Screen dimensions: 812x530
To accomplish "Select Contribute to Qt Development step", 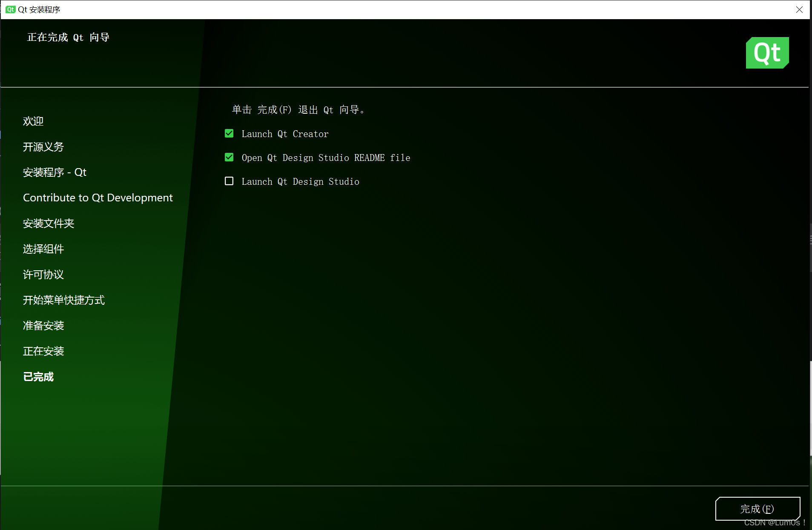I will pyautogui.click(x=98, y=198).
